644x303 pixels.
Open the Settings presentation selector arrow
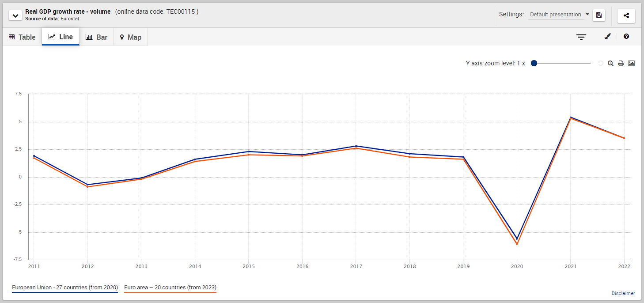coord(587,14)
